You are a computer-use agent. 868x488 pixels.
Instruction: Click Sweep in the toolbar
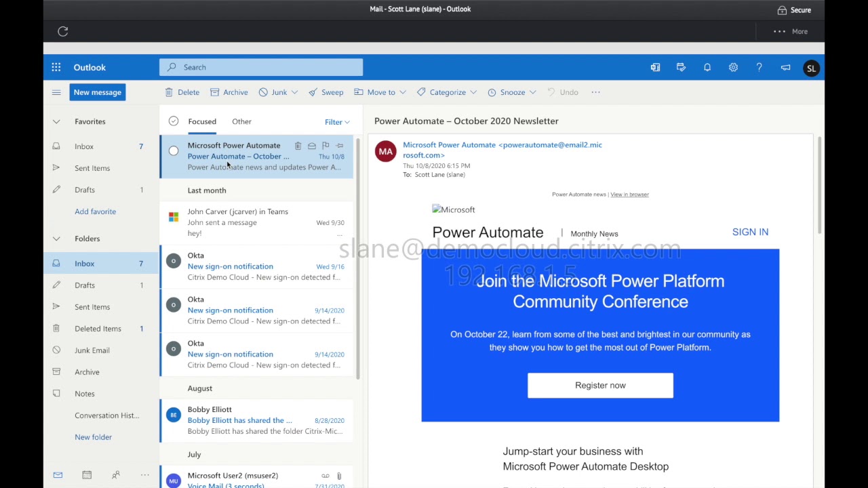[325, 92]
